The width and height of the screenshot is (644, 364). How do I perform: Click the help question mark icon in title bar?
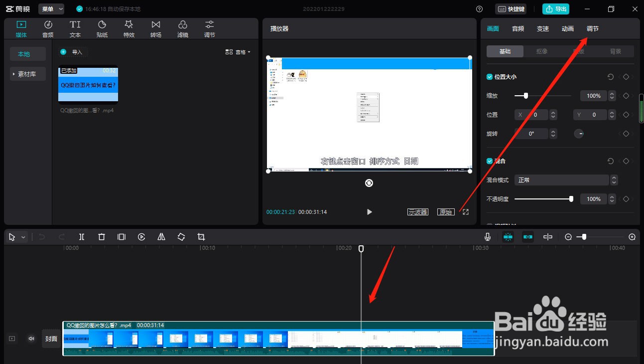pyautogui.click(x=479, y=9)
